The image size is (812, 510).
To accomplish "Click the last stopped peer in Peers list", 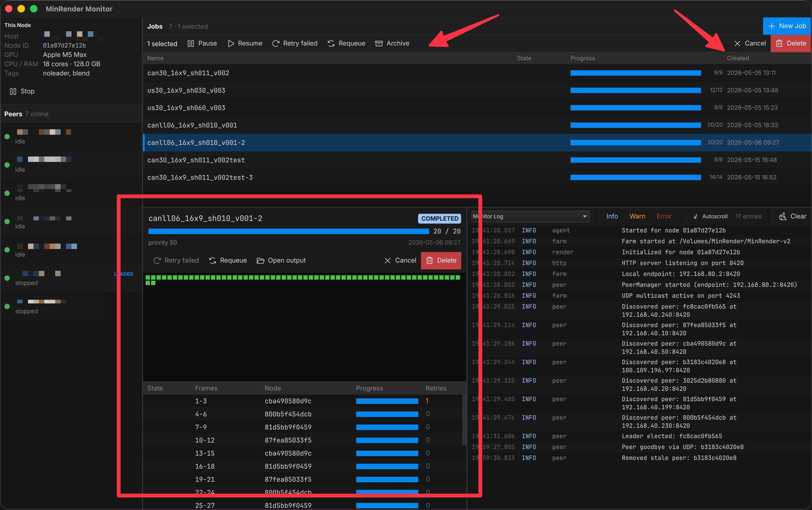I will pos(71,306).
